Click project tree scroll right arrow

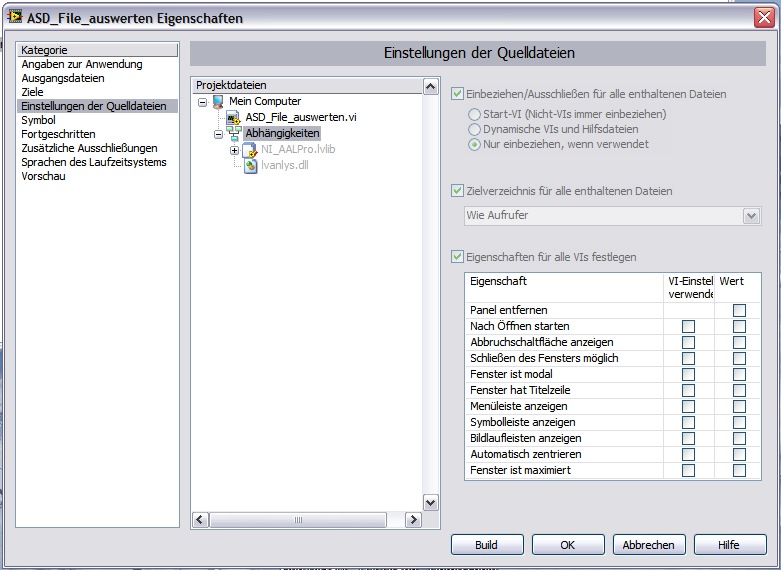coord(413,520)
